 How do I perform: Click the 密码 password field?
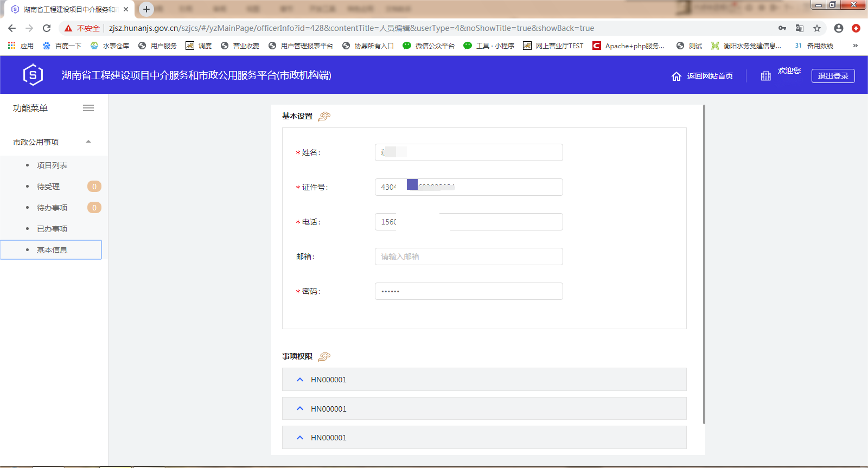pos(469,291)
